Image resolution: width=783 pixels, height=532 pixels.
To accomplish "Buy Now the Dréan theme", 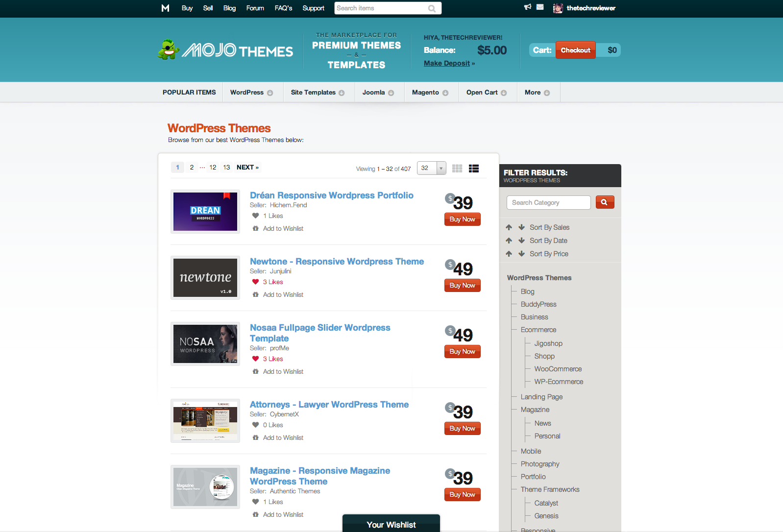I will [x=462, y=219].
